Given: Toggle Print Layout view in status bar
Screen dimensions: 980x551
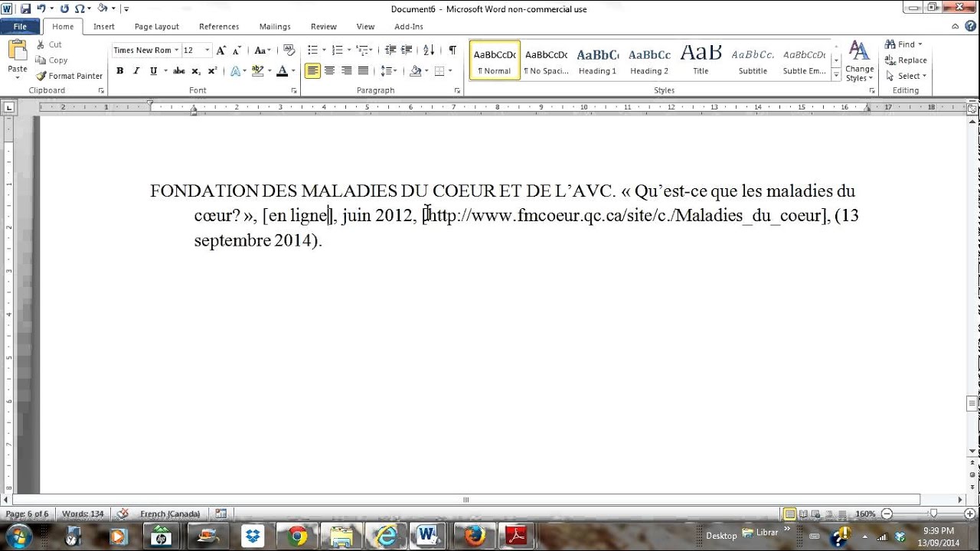Looking at the screenshot, I should [x=789, y=514].
